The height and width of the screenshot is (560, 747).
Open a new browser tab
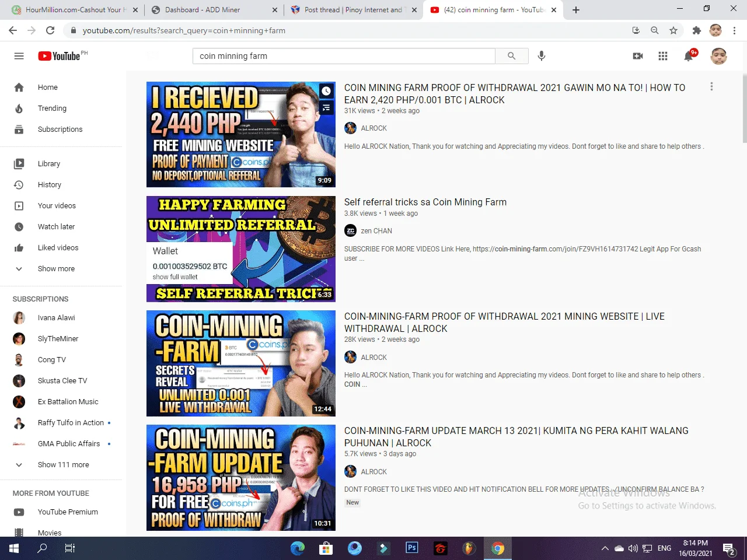[x=576, y=10]
